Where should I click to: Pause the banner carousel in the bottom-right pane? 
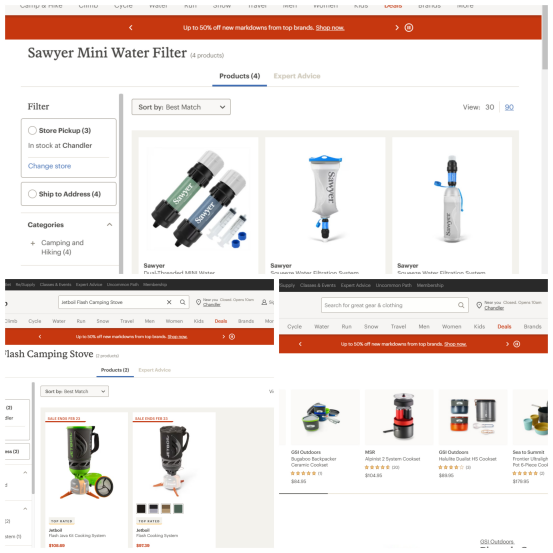click(516, 344)
